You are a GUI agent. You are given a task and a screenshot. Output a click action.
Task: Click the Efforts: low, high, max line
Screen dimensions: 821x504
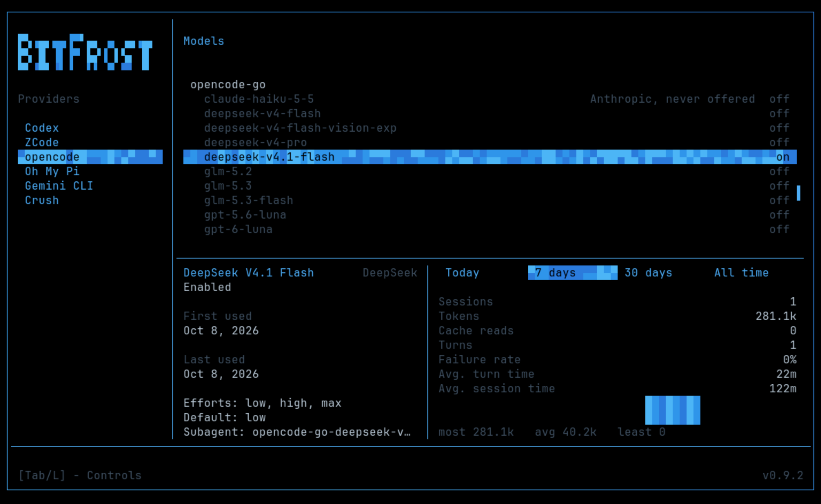pyautogui.click(x=262, y=403)
